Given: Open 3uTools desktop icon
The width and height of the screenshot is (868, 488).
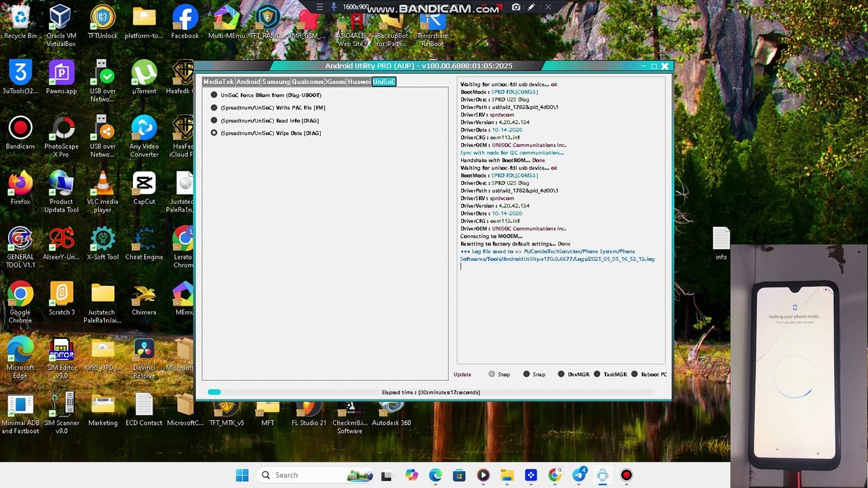Looking at the screenshot, I should click(20, 77).
